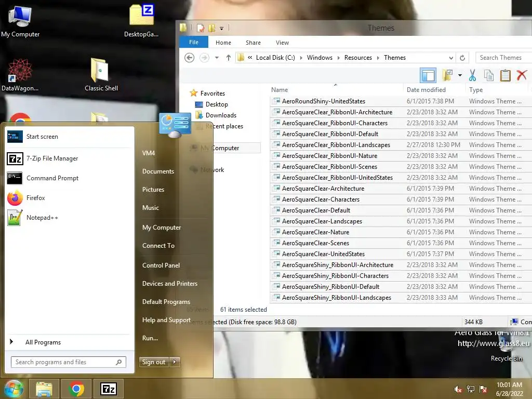Viewport: 532px width, 399px height.
Task: Open VM4 user folder link
Action: click(x=148, y=153)
